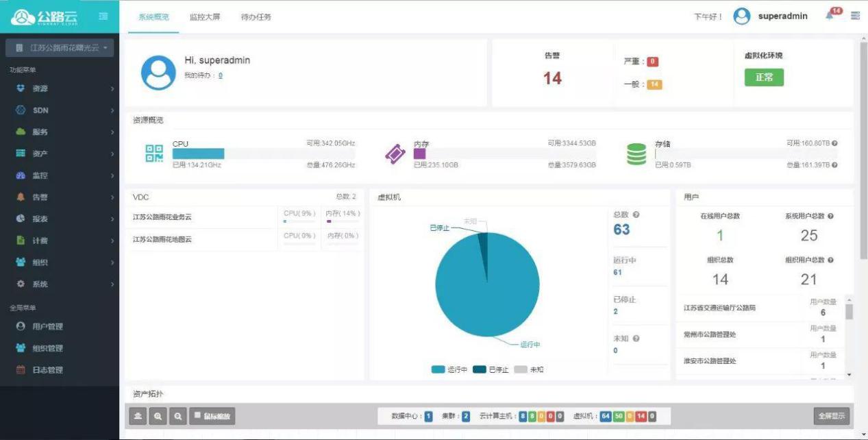Click the 全屏显示 button
Image resolution: width=868 pixels, height=440 pixels.
click(x=831, y=415)
